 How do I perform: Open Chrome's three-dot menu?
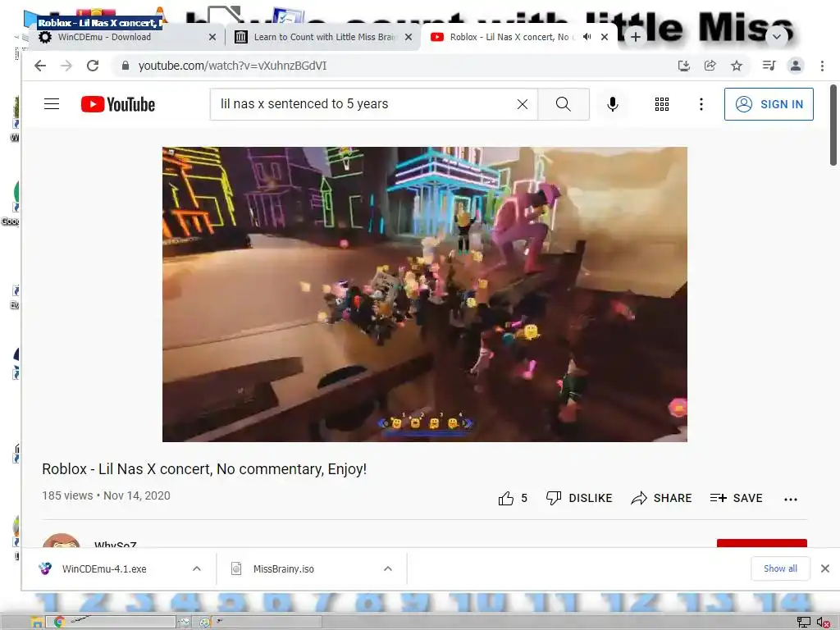coord(822,66)
